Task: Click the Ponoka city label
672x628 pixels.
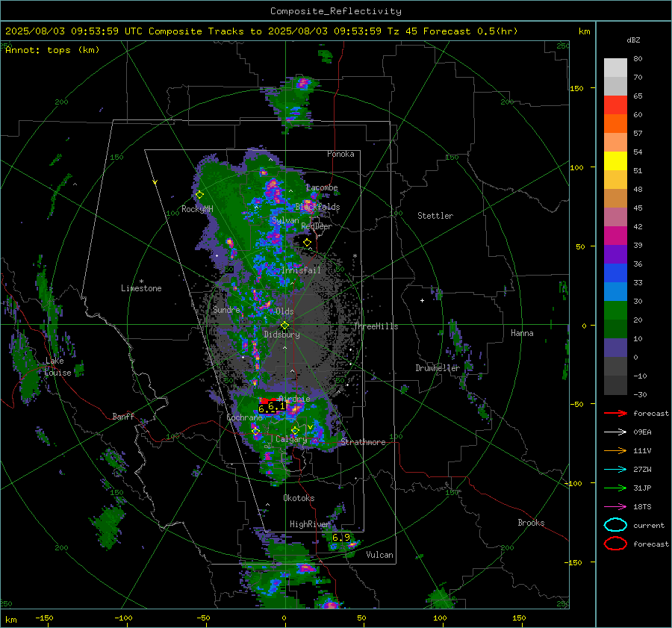Action: point(340,154)
